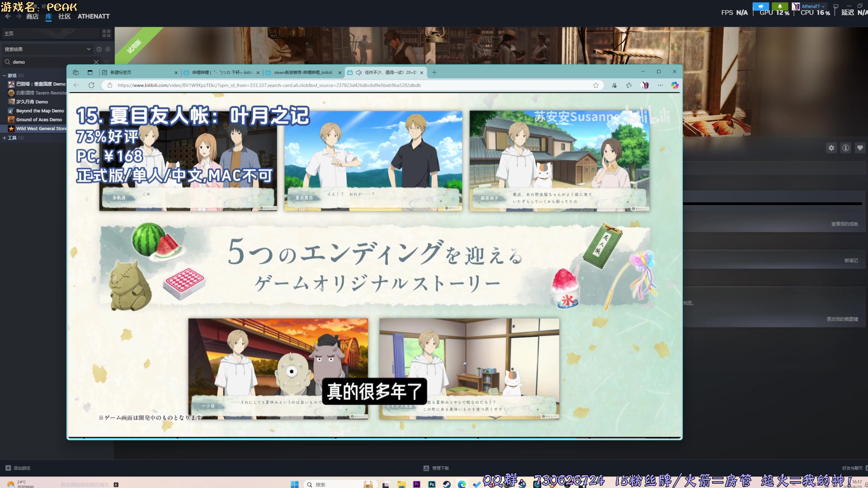Click the Steam forward navigation arrow
868x488 pixels.
coord(19,16)
